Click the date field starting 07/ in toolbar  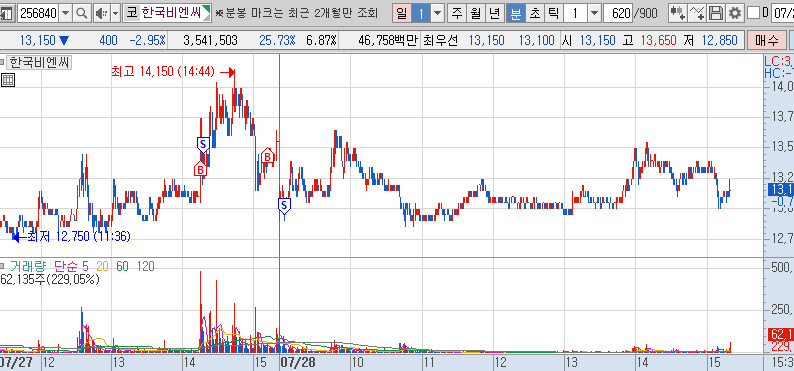pos(783,13)
